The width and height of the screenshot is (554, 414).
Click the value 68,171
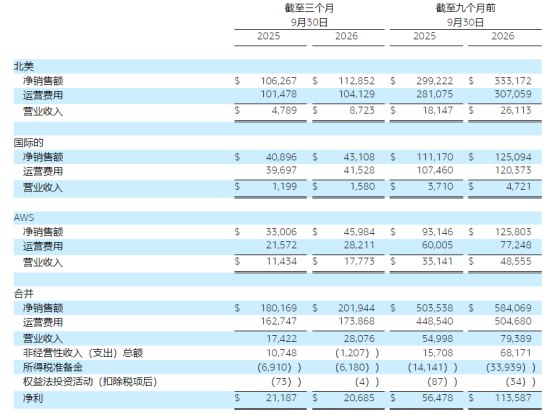pos(515,353)
